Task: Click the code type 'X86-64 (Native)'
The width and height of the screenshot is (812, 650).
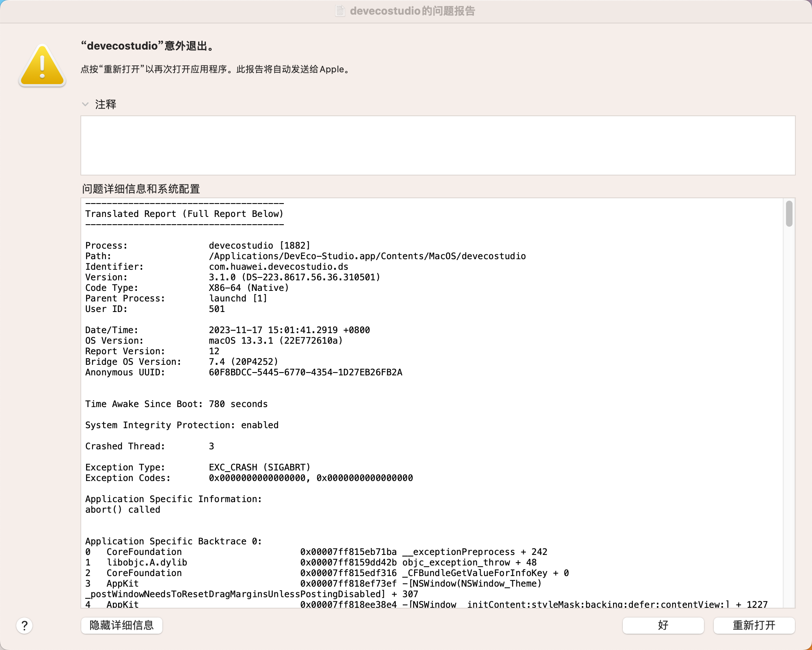Action: tap(249, 288)
